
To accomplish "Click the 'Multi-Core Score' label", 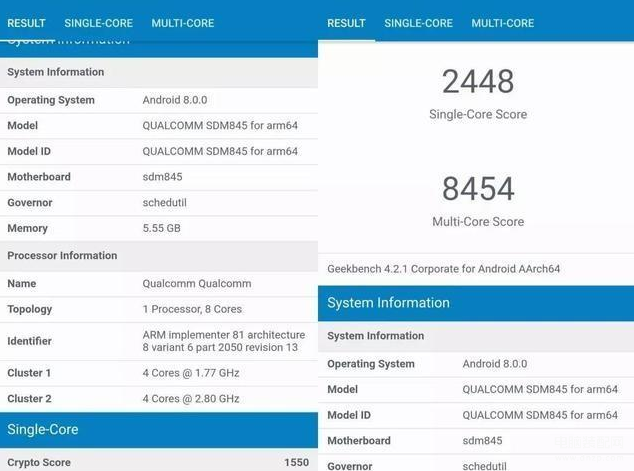I will pos(478,222).
